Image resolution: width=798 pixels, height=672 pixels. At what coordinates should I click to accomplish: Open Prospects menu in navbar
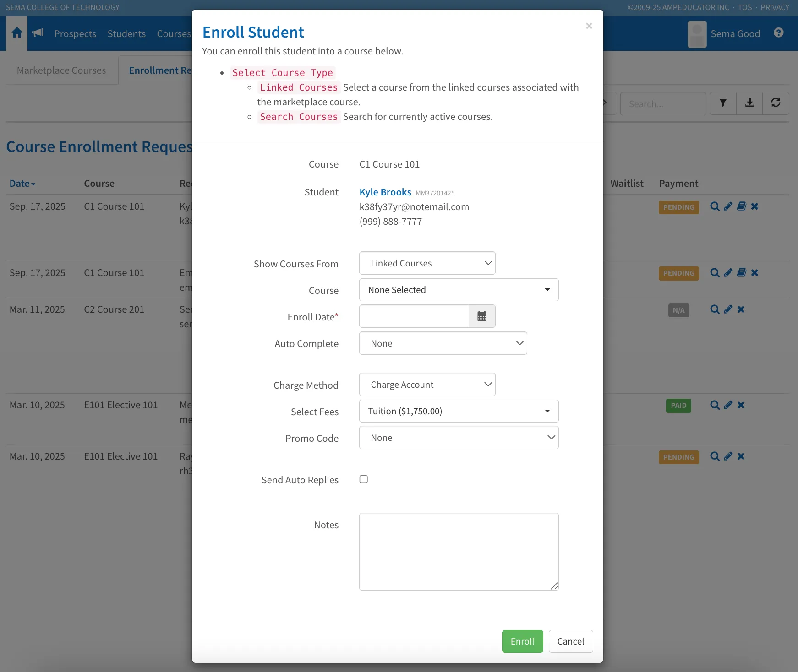pos(75,34)
